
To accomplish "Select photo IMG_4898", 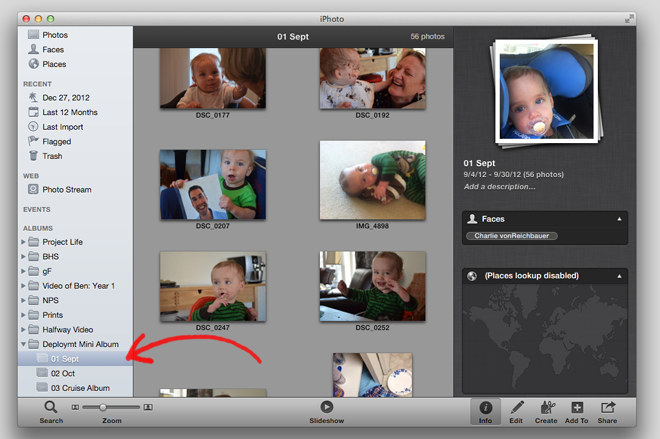I will click(x=373, y=180).
